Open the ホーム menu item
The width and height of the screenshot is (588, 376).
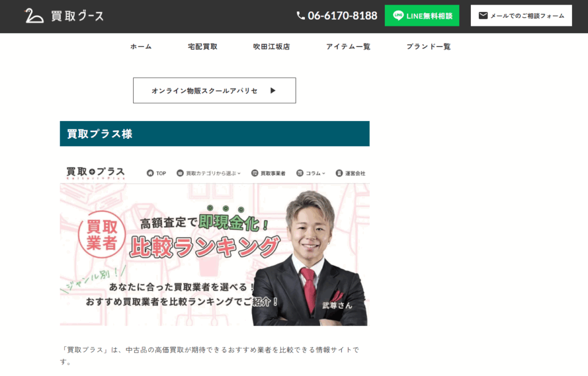pos(141,46)
